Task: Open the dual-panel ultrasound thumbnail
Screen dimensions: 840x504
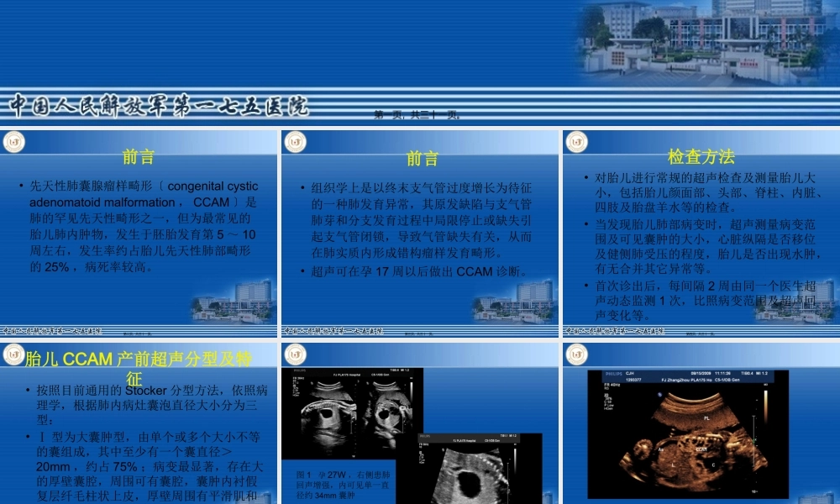Action: 353,412
